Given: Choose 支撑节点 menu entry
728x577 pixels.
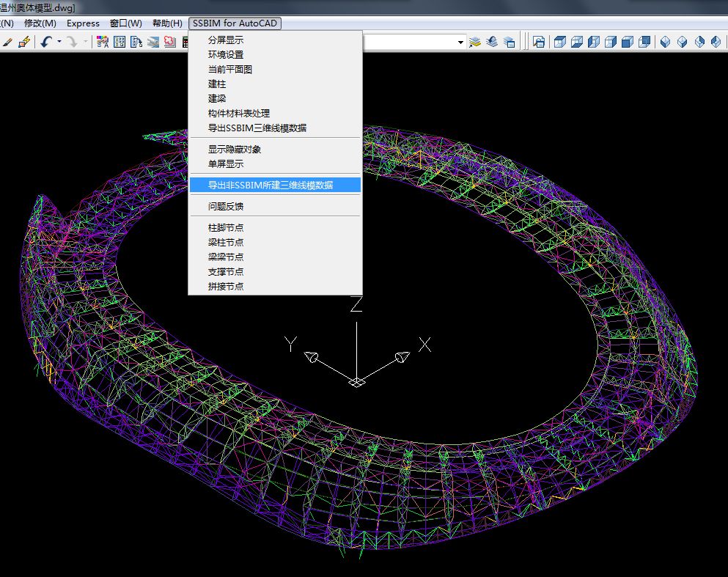Looking at the screenshot, I should pos(276,271).
